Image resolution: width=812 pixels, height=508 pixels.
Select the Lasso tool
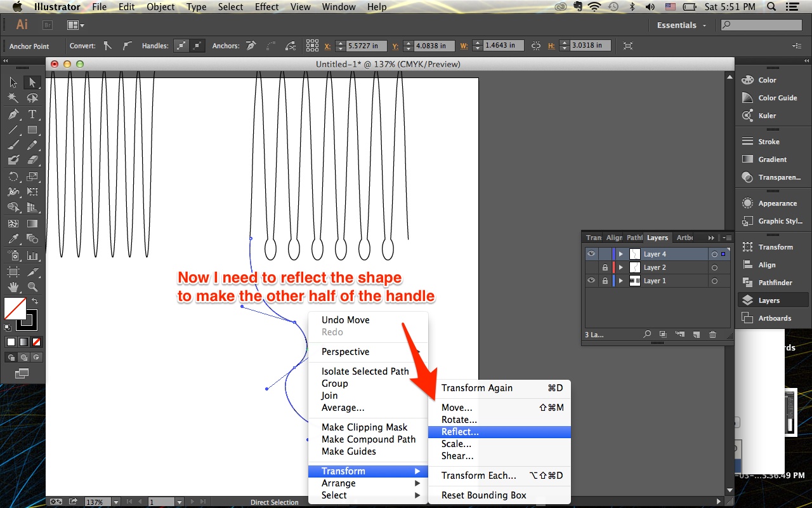[x=32, y=98]
